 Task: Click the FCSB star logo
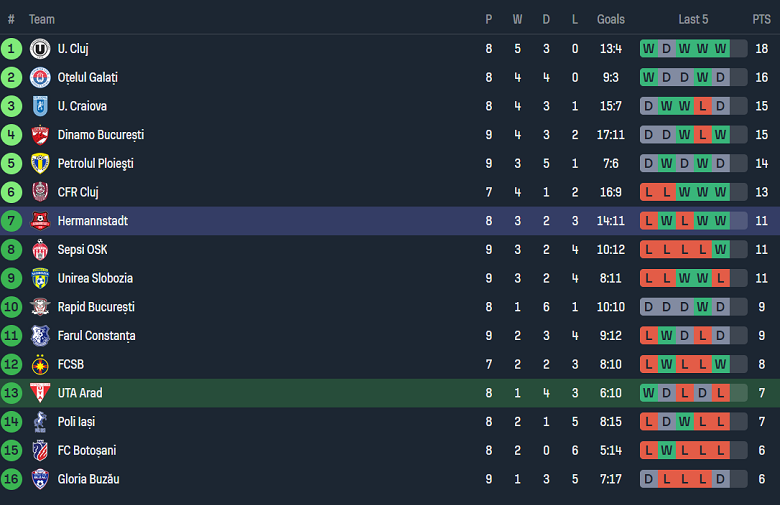point(40,365)
